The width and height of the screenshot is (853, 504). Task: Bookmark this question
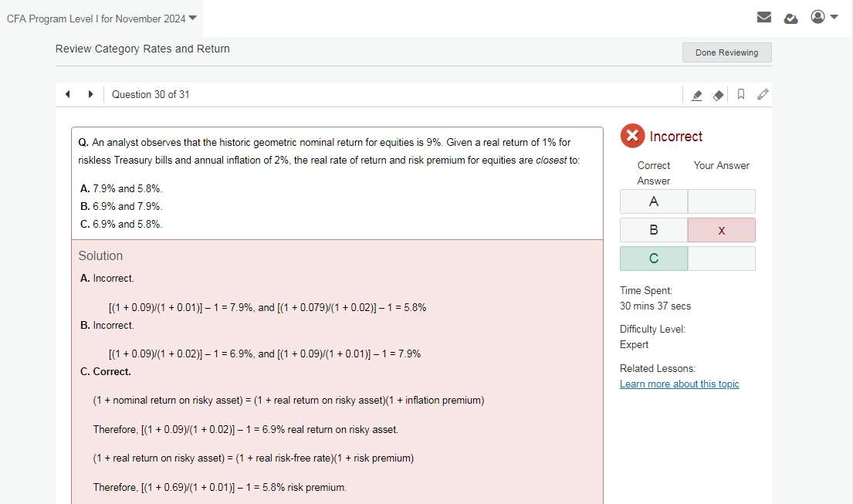point(741,94)
